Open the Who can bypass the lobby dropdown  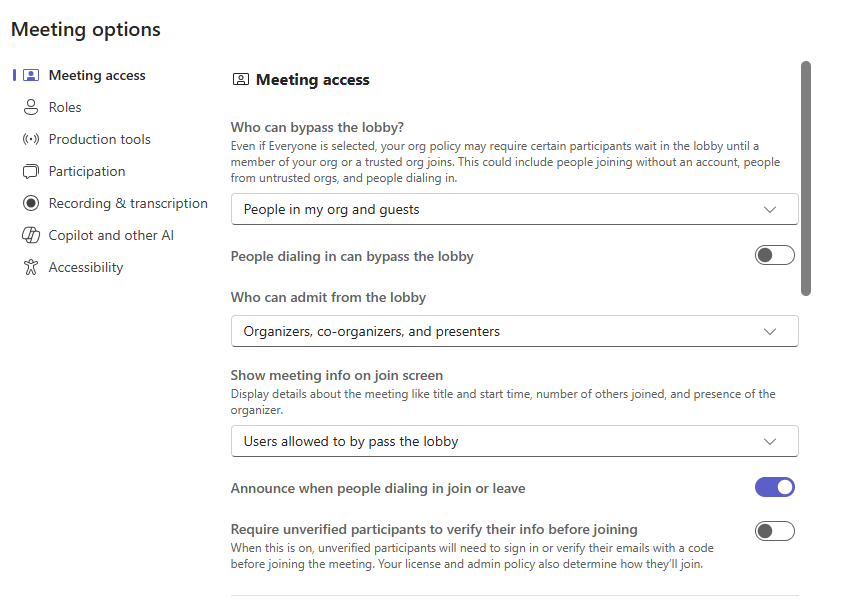pos(514,209)
